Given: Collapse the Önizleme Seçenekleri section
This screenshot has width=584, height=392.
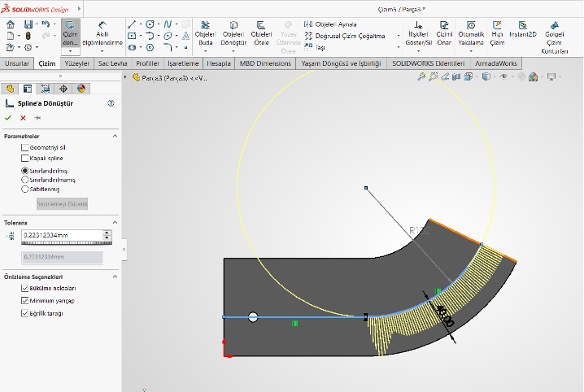Looking at the screenshot, I should click(x=115, y=277).
